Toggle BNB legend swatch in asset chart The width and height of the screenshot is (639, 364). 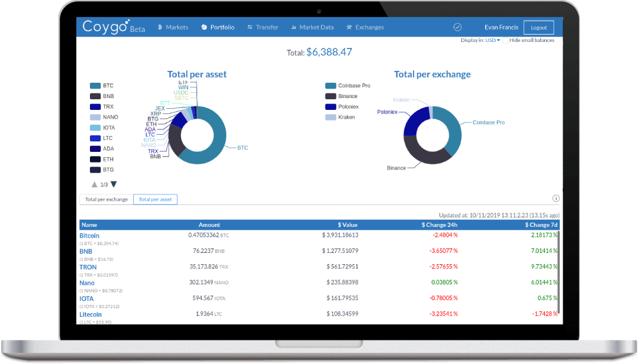pos(95,96)
